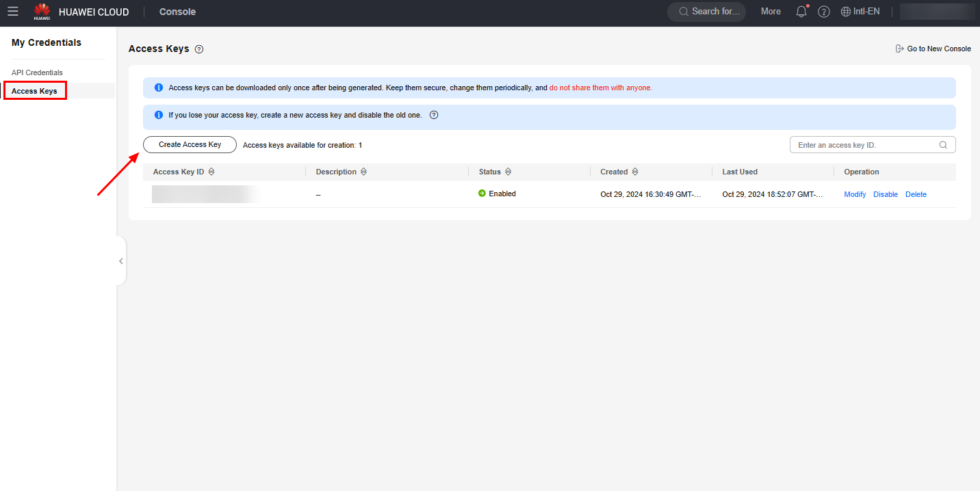Open the notifications bell
Image resolution: width=980 pixels, height=491 pixels.
tap(801, 12)
